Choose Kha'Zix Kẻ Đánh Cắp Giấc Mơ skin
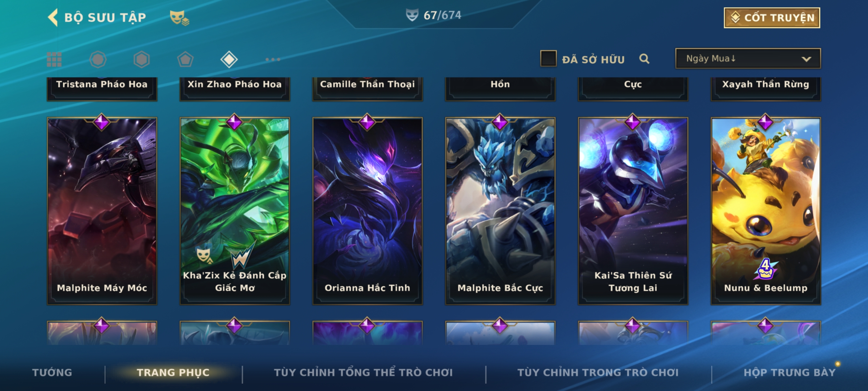This screenshot has height=391, width=868. [x=235, y=211]
